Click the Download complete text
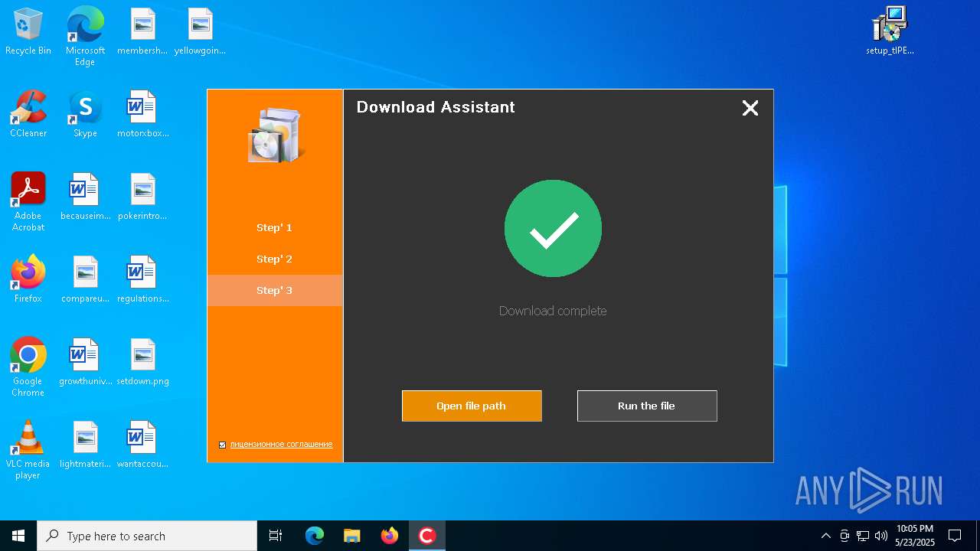 pyautogui.click(x=553, y=311)
